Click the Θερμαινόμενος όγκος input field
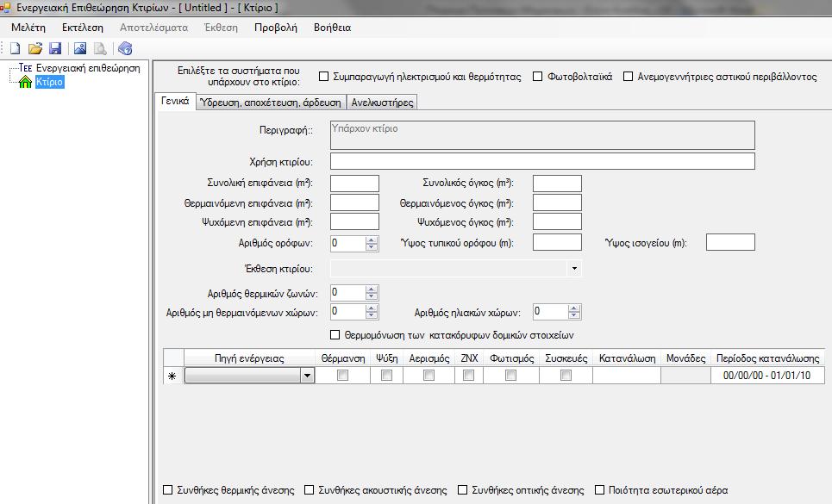The width and height of the screenshot is (832, 504). pyautogui.click(x=557, y=202)
